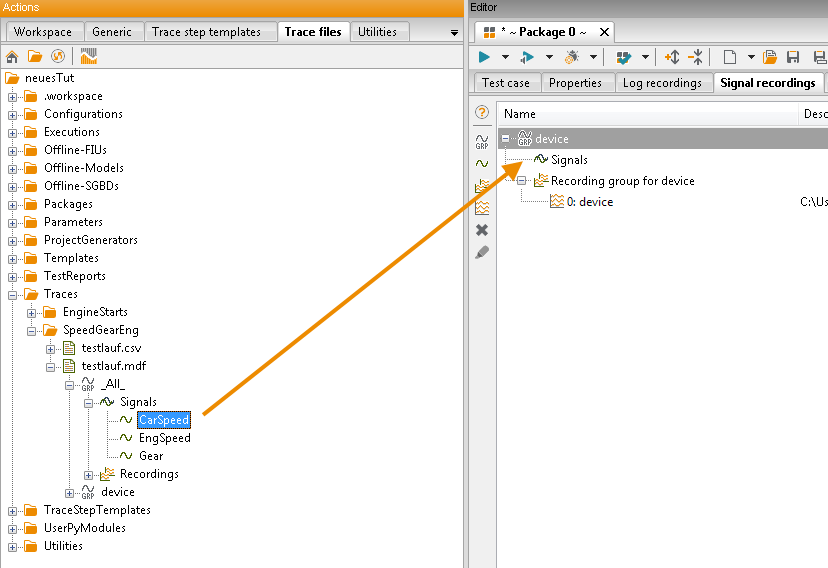The image size is (828, 568).
Task: Select the EngSpeed signal
Action: tap(165, 438)
